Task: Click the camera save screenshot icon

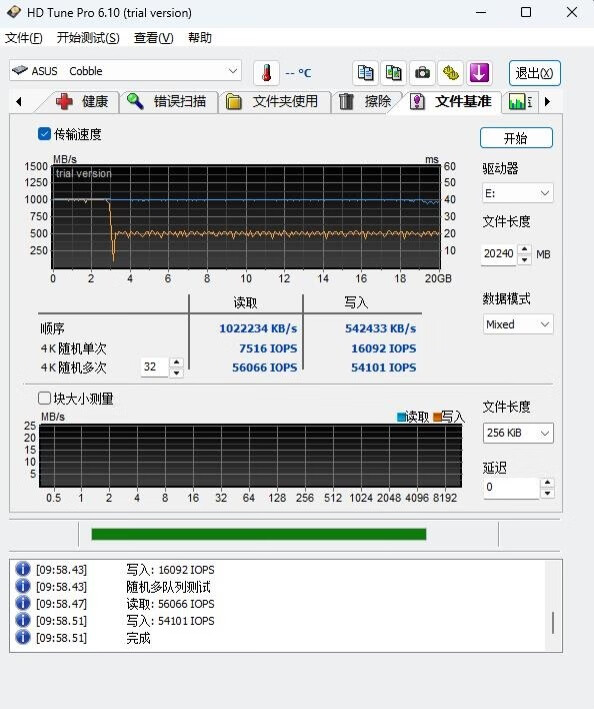Action: click(422, 73)
